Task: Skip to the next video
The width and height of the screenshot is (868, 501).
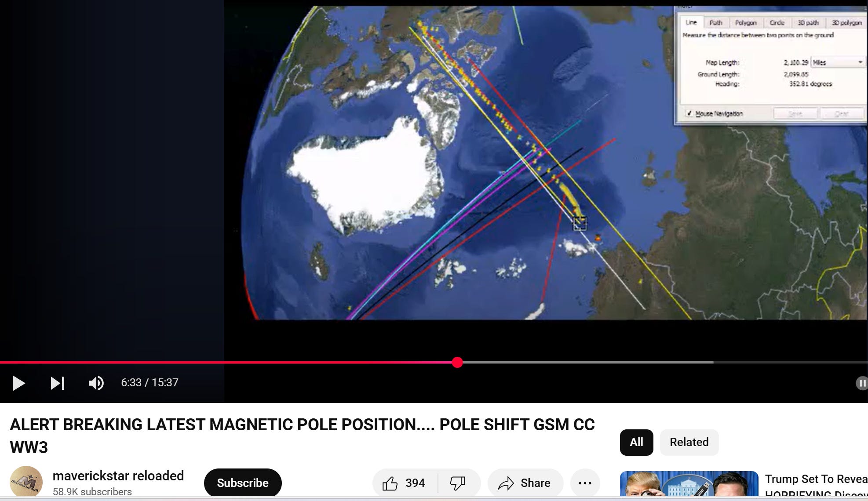Action: click(x=57, y=383)
